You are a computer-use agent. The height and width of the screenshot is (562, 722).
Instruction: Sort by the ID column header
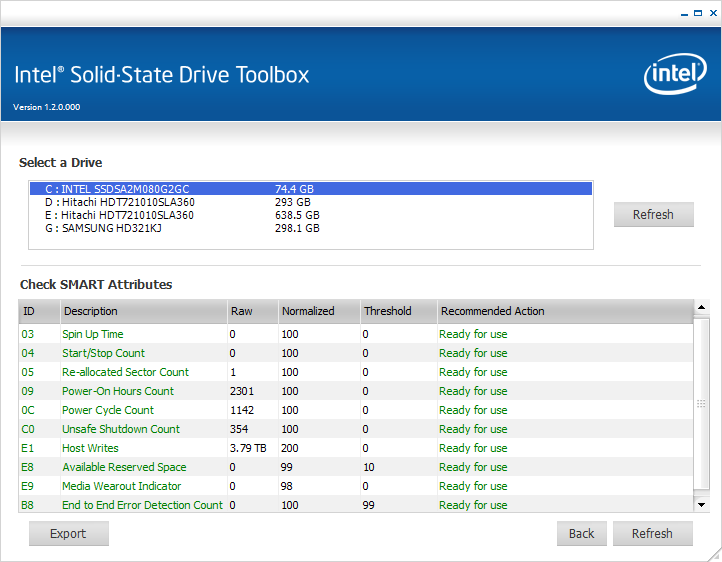39,312
